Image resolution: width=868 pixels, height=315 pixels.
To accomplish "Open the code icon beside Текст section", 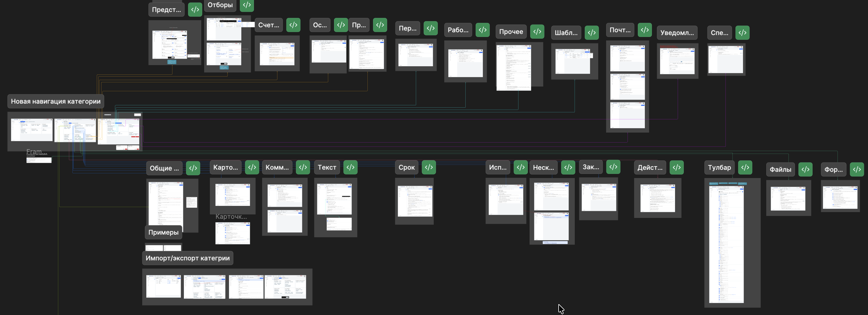I will click(350, 167).
